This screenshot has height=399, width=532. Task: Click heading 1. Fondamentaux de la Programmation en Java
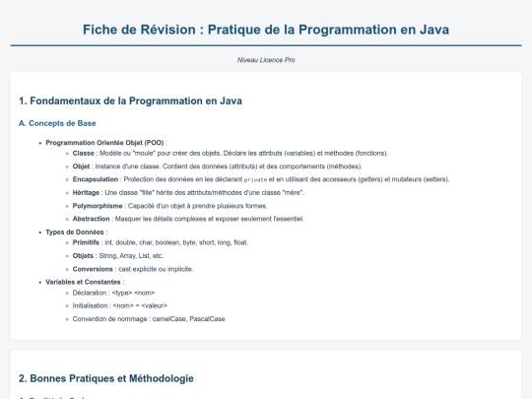130,100
